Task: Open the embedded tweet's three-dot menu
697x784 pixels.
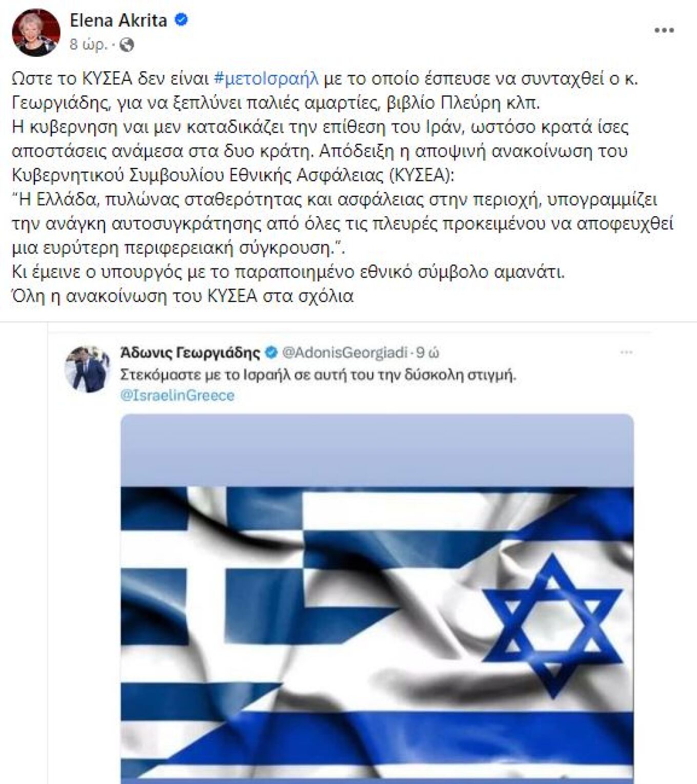Action: (626, 353)
